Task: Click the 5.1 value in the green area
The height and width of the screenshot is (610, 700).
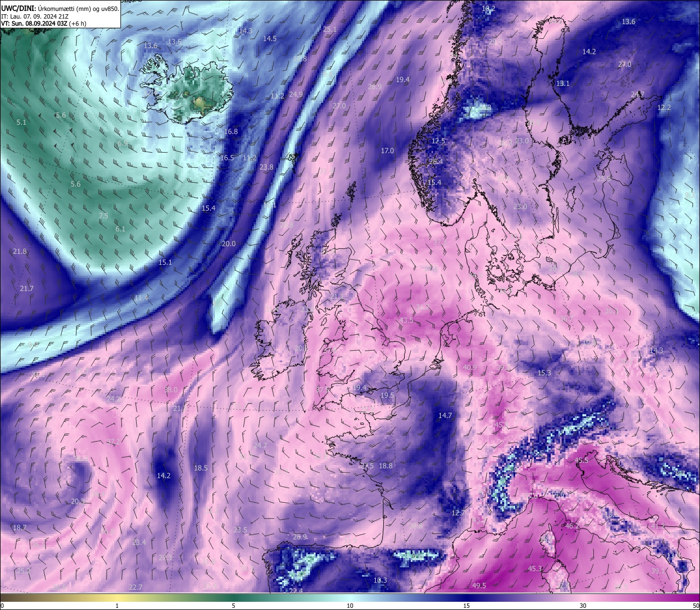Action: pyautogui.click(x=21, y=122)
